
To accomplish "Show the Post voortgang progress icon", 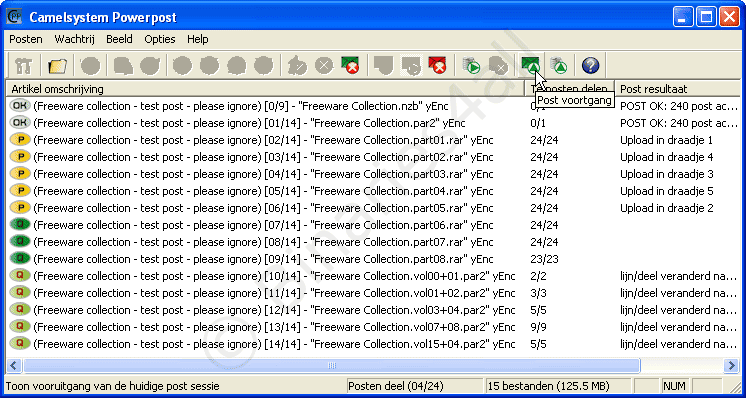I will pos(530,66).
